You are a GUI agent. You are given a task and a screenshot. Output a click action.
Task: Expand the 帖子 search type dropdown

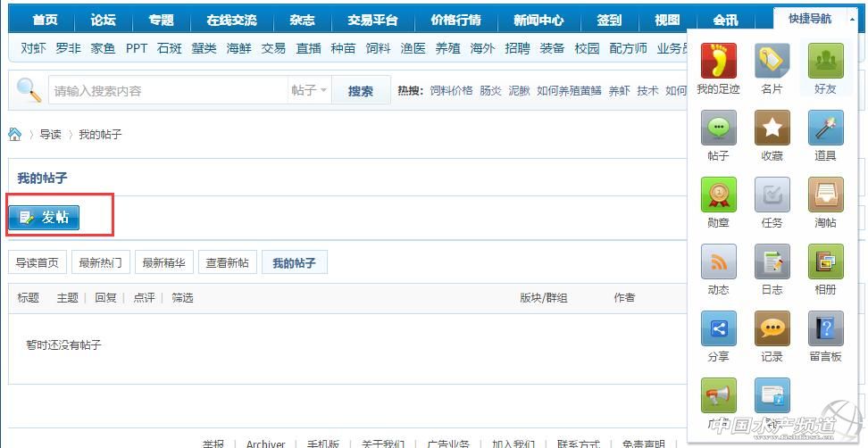point(309,91)
